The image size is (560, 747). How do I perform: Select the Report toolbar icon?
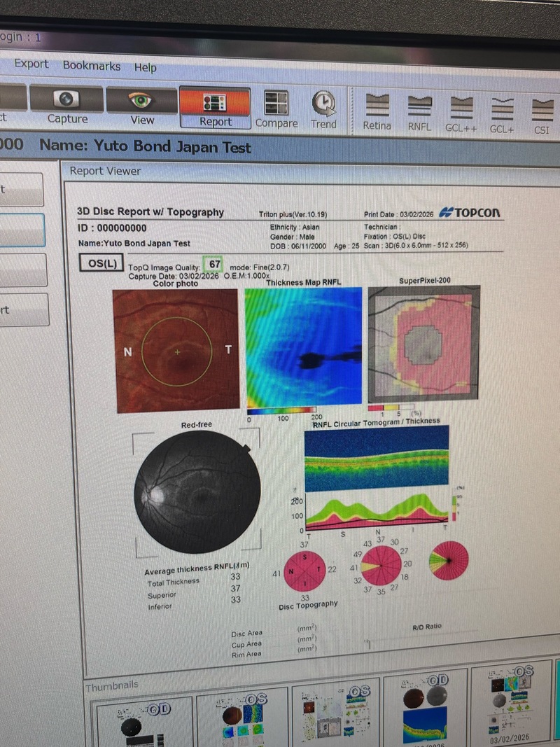tap(215, 104)
